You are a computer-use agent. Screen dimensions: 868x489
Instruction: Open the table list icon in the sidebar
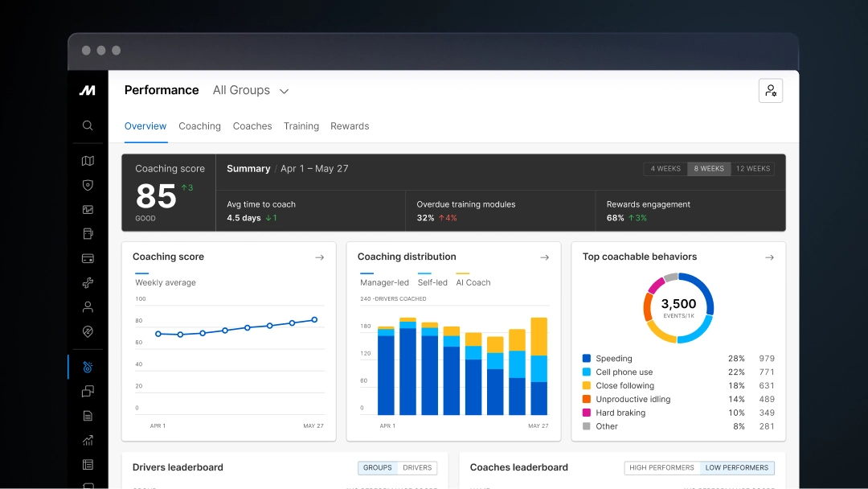click(88, 465)
